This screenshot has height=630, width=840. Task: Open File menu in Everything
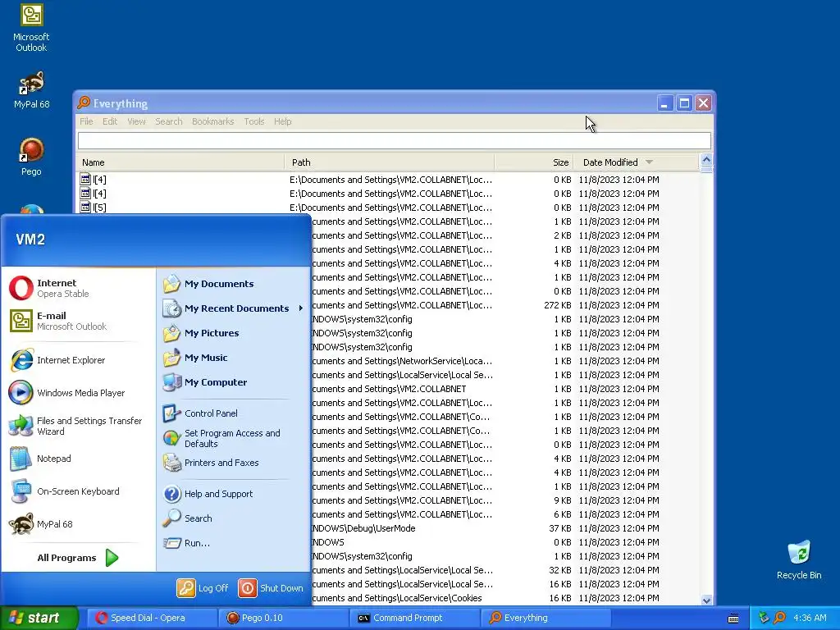(86, 121)
